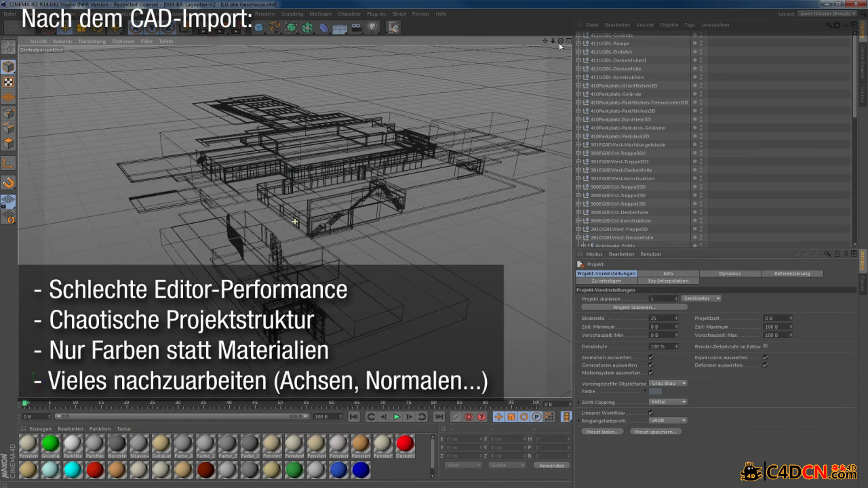Click the camera object icon in toolbar
Screen dimensions: 868x488
coord(357,28)
